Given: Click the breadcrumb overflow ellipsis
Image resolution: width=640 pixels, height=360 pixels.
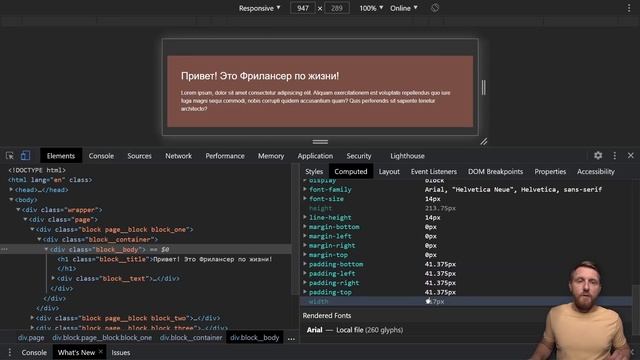Looking at the screenshot, I should 291,338.
